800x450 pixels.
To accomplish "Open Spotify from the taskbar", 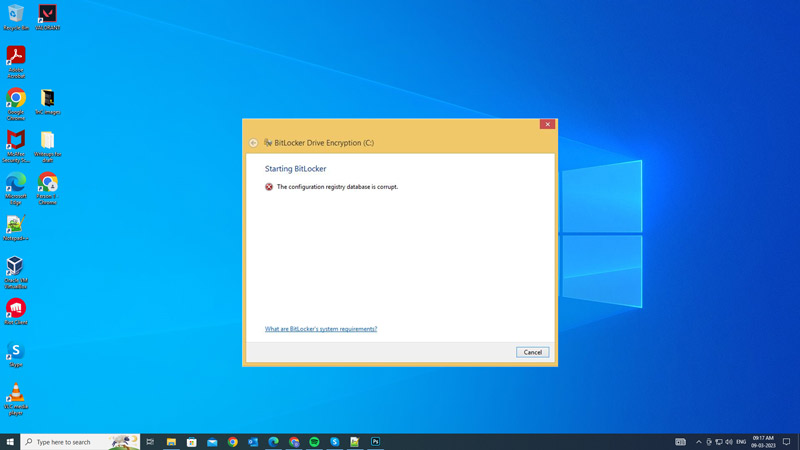I will (314, 442).
